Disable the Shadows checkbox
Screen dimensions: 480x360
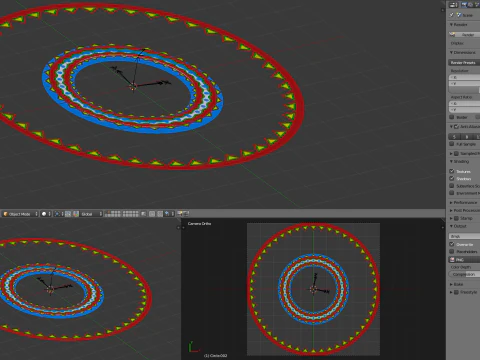pos(452,178)
